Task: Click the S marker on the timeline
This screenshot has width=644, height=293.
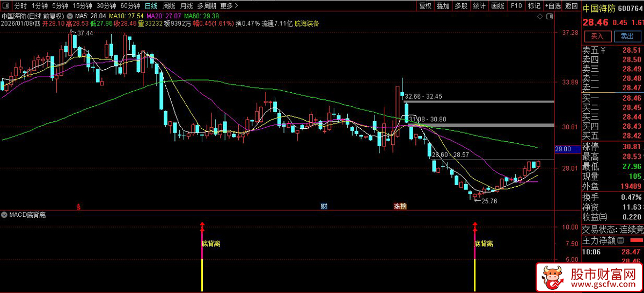Action: pyautogui.click(x=78, y=206)
